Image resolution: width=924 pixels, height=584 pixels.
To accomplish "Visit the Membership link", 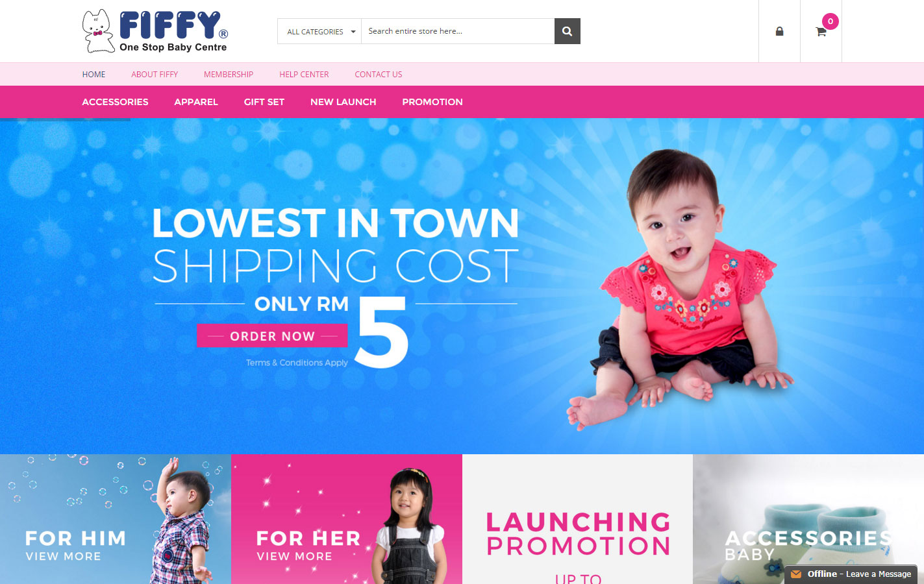I will (x=229, y=75).
